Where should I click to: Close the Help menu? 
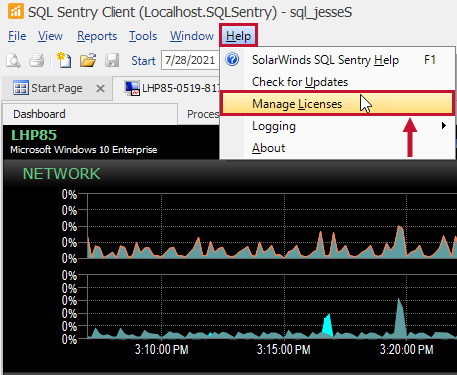[x=238, y=36]
